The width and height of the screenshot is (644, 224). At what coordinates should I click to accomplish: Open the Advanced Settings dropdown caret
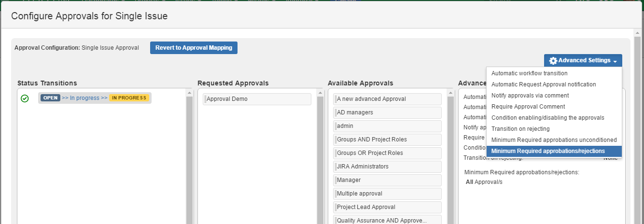tap(615, 61)
